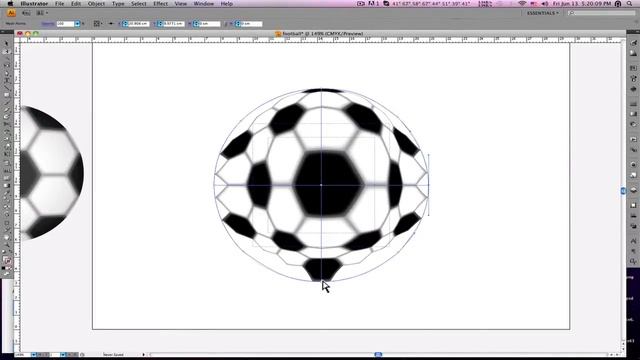Open the Window menu
The image size is (640, 360).
coord(204,4)
